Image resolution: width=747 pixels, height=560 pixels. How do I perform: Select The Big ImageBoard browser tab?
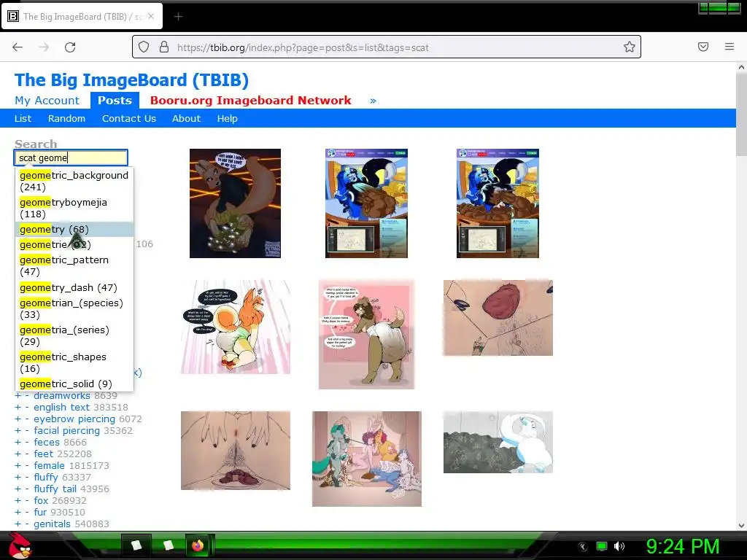coord(82,17)
